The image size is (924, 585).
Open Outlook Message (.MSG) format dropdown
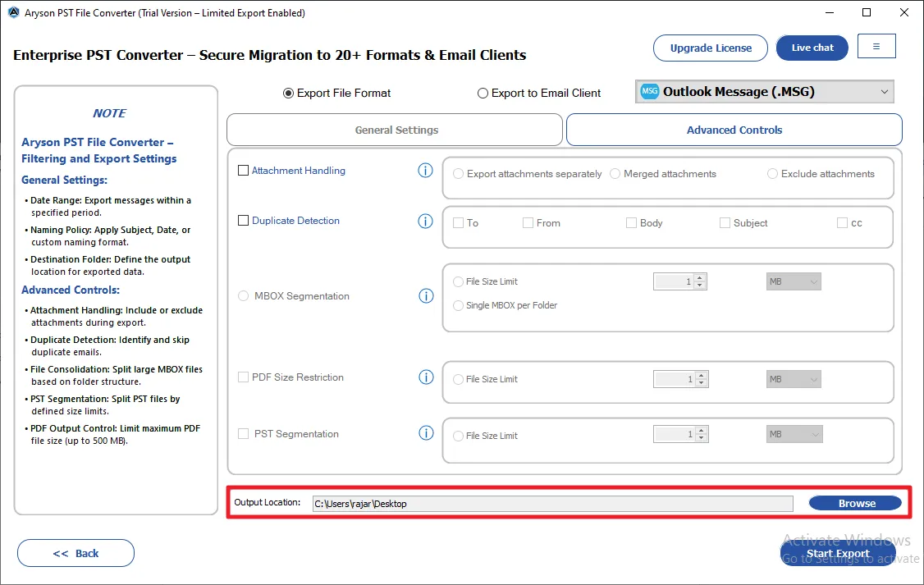pos(764,91)
